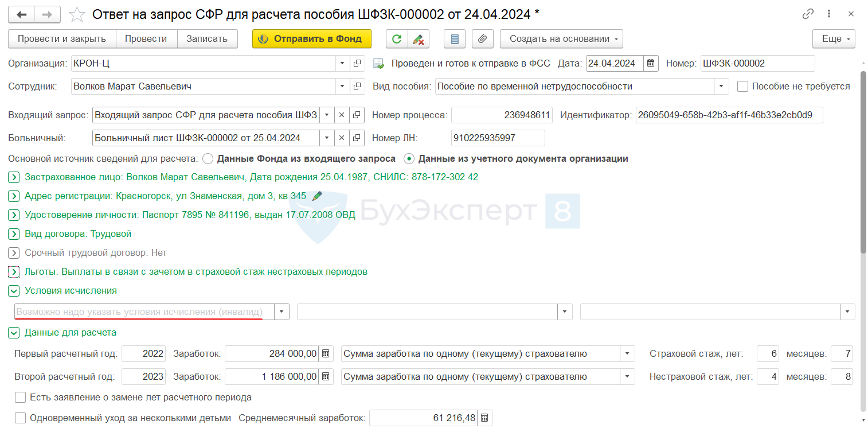Copy link to document via chain icon
868x436 pixels.
tap(808, 14)
